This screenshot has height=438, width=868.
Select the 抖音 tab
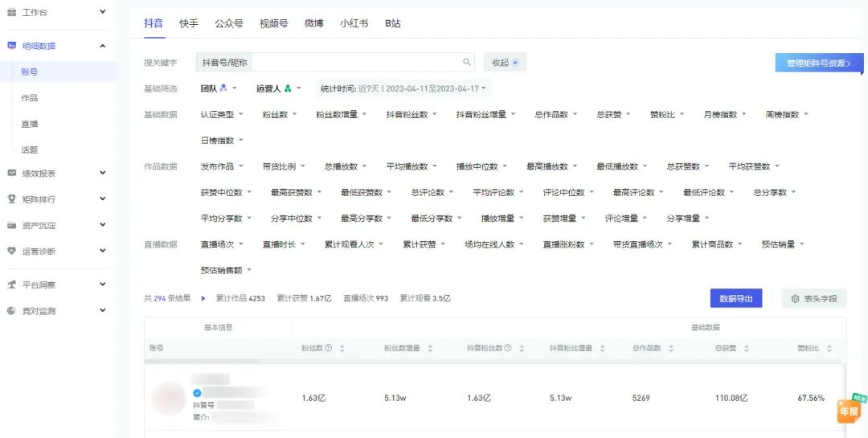pyautogui.click(x=154, y=23)
